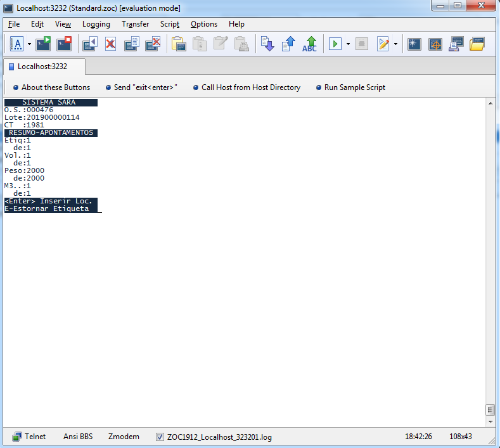Expand the run script dropdown arrow
The width and height of the screenshot is (500, 448).
click(x=348, y=44)
